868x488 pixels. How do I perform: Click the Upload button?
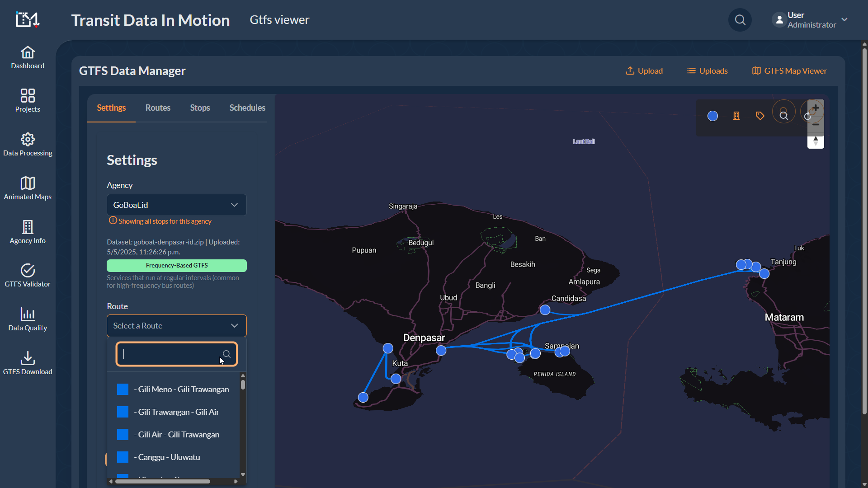click(644, 70)
